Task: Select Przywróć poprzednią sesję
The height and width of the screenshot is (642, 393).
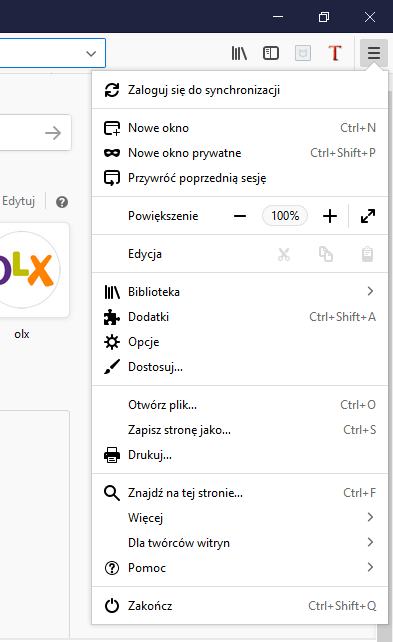Action: (240, 178)
